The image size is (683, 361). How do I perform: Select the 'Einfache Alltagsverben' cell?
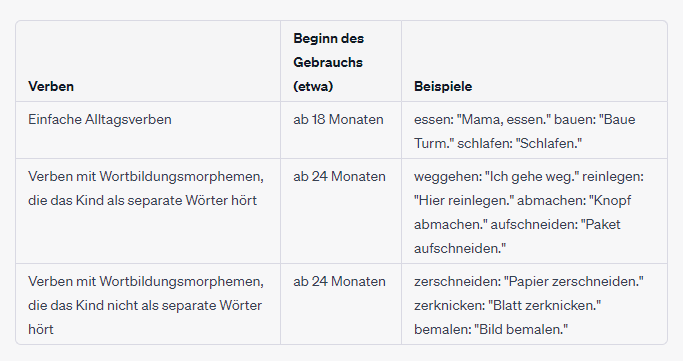click(x=100, y=119)
